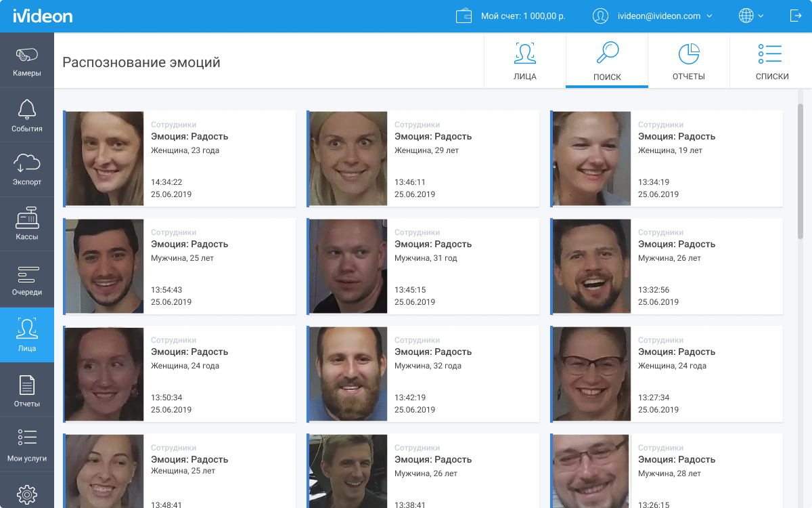Open the Экспорт cloud download section

27,169
